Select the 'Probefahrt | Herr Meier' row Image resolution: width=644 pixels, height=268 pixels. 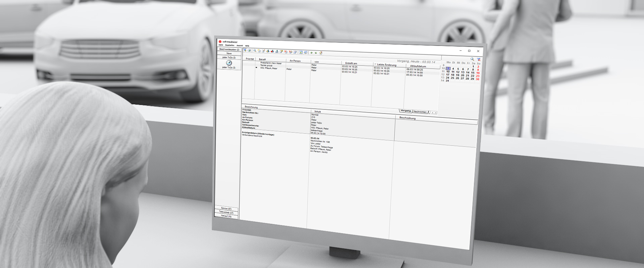[271, 63]
